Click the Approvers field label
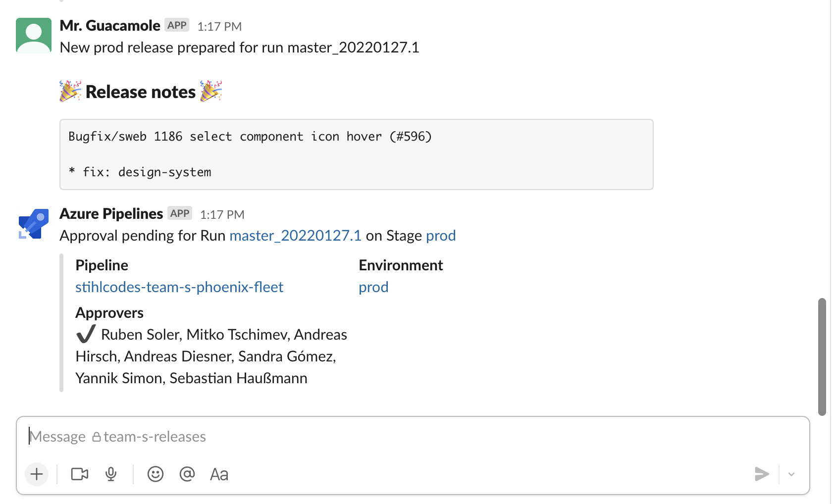 tap(109, 313)
